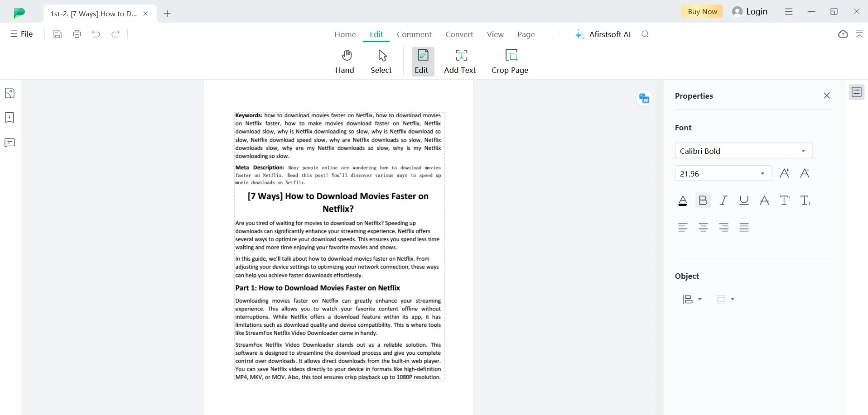Open the Comment tab
Image resolution: width=868 pixels, height=415 pixels.
tap(414, 34)
